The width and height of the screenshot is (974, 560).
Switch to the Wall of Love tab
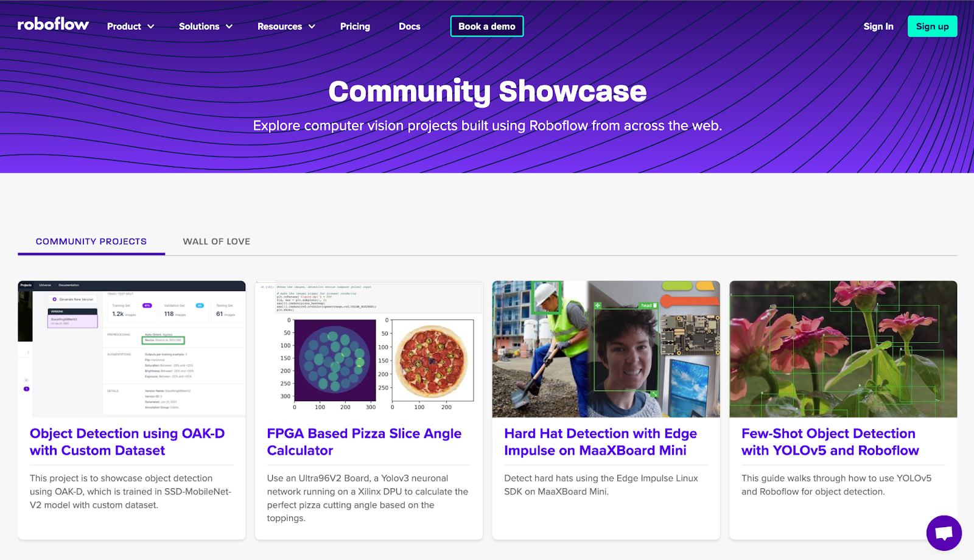217,242
